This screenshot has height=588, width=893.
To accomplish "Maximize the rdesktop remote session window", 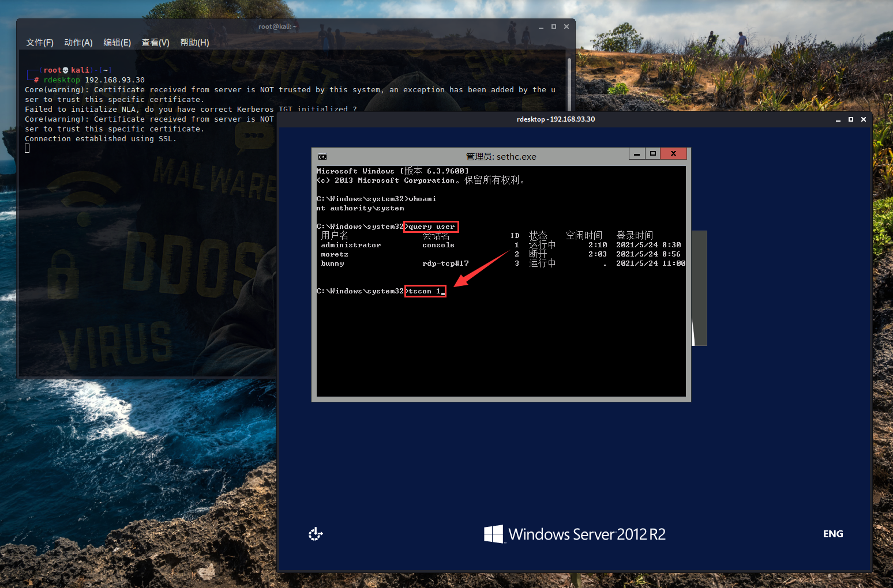I will click(851, 119).
